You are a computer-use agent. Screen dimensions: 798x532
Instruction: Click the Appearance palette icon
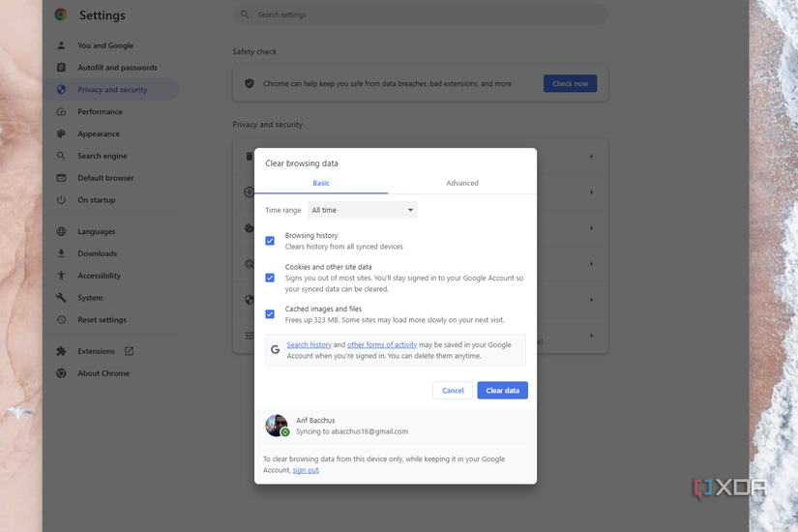[x=61, y=133]
